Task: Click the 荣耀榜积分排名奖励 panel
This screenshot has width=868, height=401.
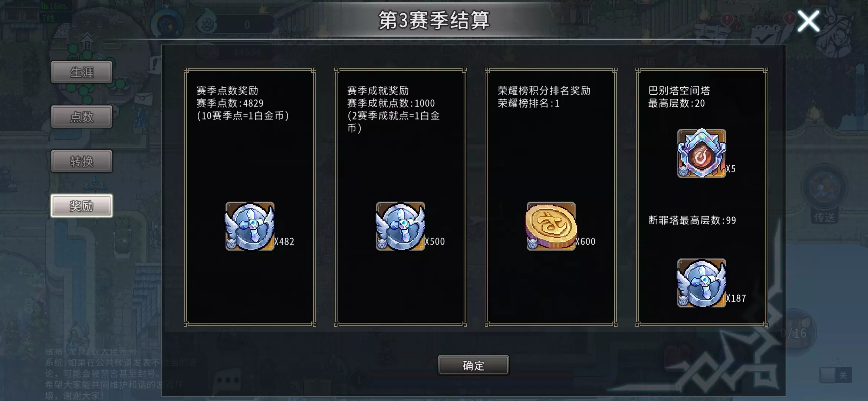Action: tap(551, 197)
